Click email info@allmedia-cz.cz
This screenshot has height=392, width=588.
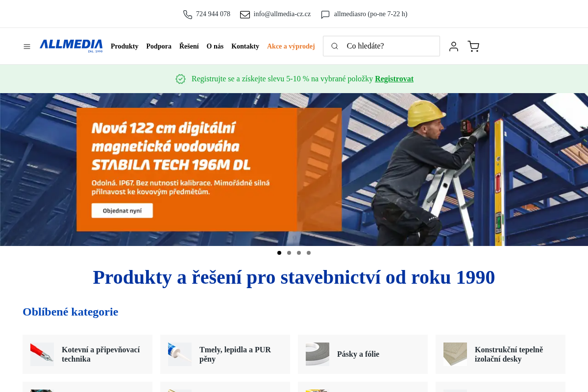[282, 14]
